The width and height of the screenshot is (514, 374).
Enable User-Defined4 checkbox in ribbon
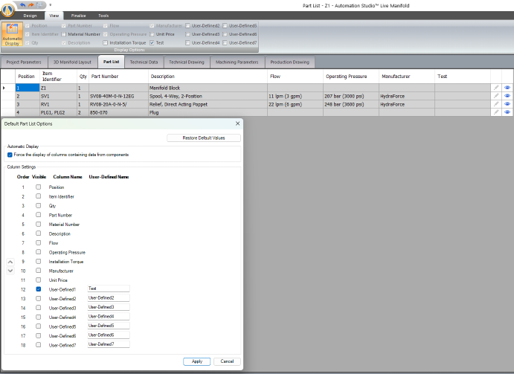(x=188, y=43)
